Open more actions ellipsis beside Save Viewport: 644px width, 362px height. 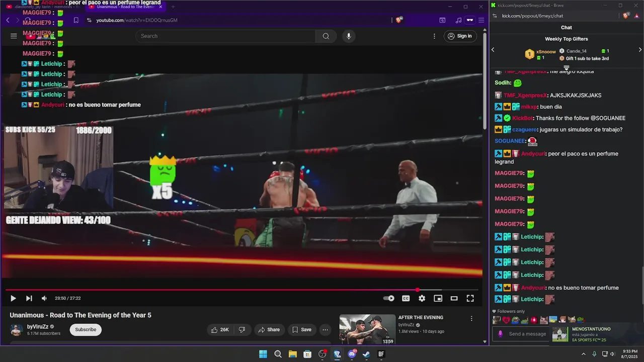pos(326,330)
